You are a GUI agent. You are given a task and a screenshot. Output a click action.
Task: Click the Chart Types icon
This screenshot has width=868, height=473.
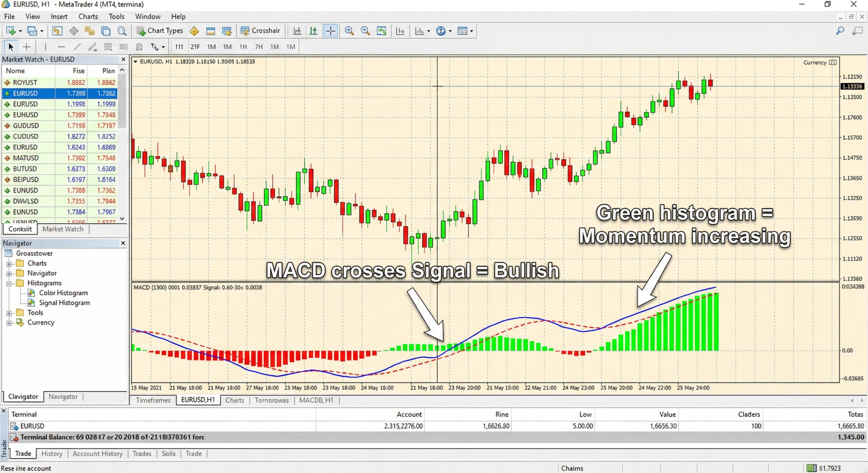159,30
